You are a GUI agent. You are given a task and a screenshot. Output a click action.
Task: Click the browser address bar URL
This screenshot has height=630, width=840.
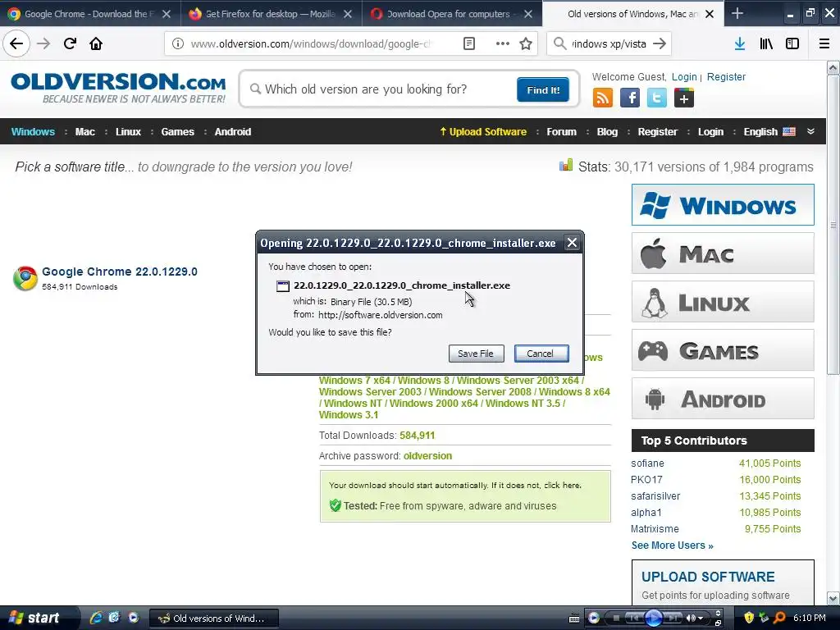[x=311, y=44]
